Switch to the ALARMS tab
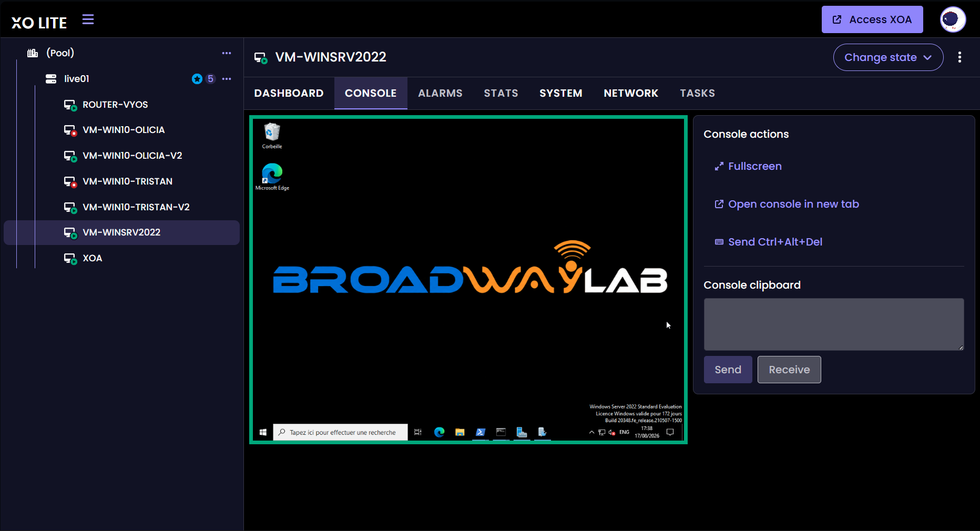This screenshot has width=980, height=531. [x=440, y=93]
